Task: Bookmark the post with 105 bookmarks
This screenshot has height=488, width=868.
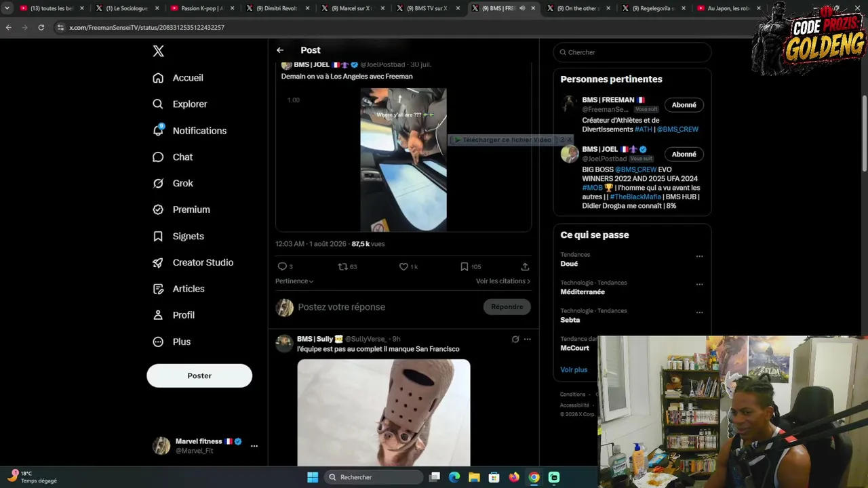Action: [465, 267]
